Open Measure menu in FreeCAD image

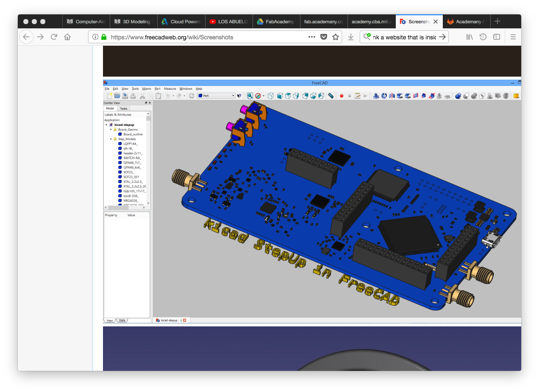point(170,89)
